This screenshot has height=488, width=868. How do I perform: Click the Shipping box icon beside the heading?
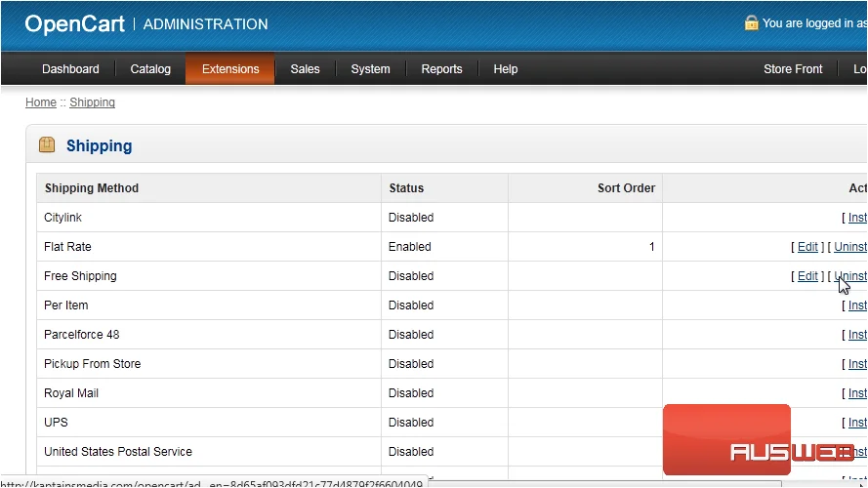[47, 145]
